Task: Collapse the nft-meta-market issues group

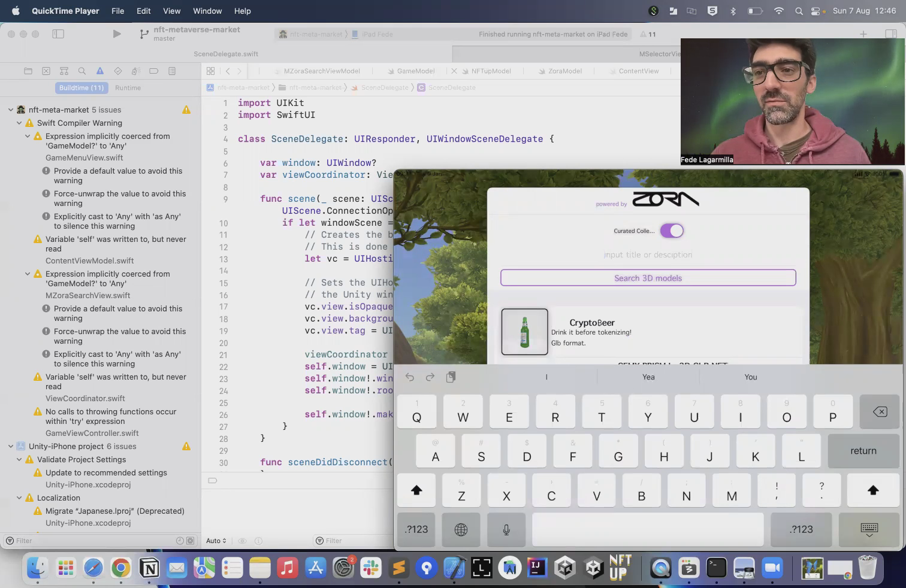Action: tap(11, 110)
